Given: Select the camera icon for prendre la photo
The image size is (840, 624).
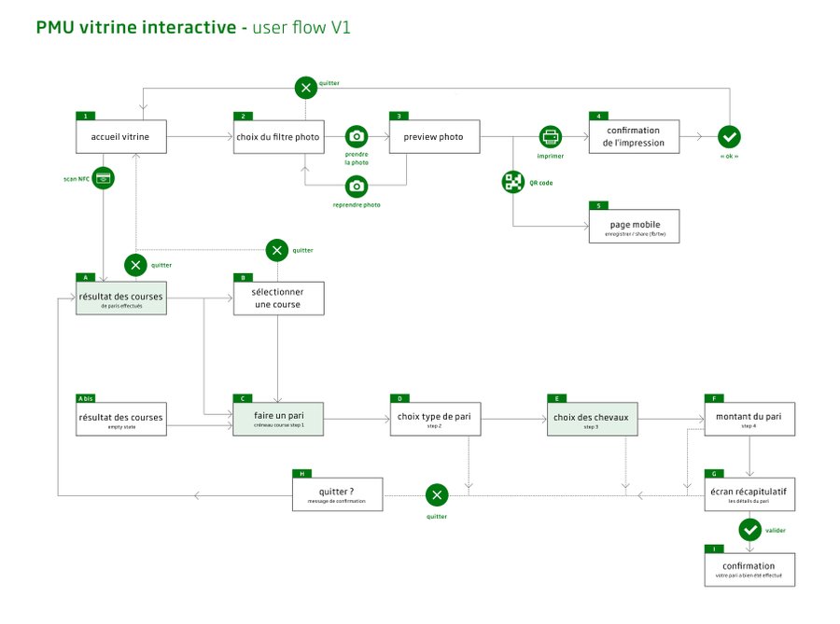Looking at the screenshot, I should tap(356, 136).
